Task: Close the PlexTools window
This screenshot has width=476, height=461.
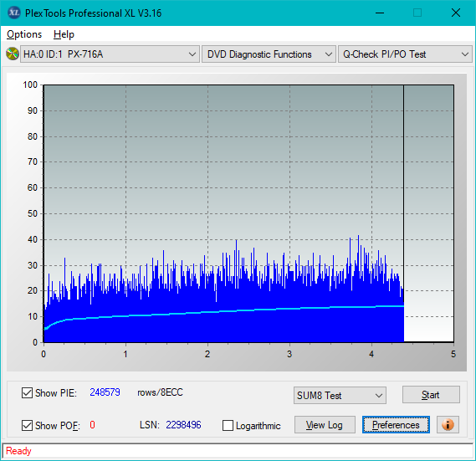Action: [x=456, y=13]
